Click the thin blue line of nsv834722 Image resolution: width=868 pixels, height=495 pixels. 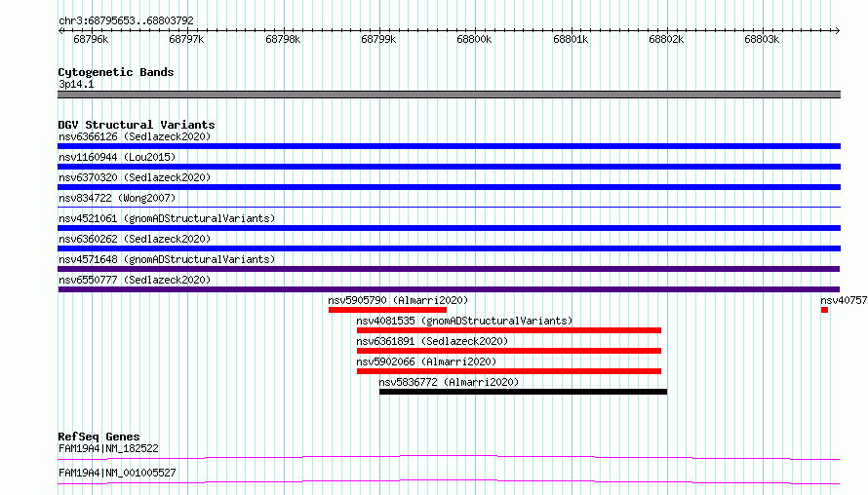(x=449, y=207)
